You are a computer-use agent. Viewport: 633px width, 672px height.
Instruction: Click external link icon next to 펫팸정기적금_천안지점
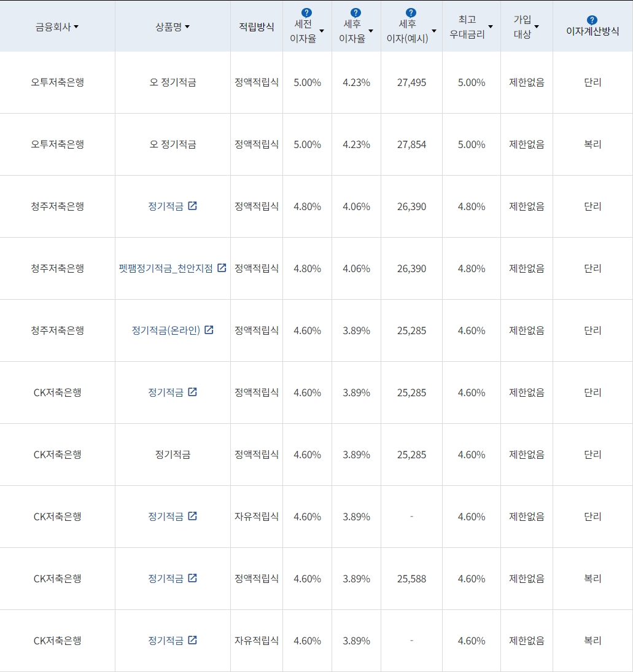click(x=221, y=267)
